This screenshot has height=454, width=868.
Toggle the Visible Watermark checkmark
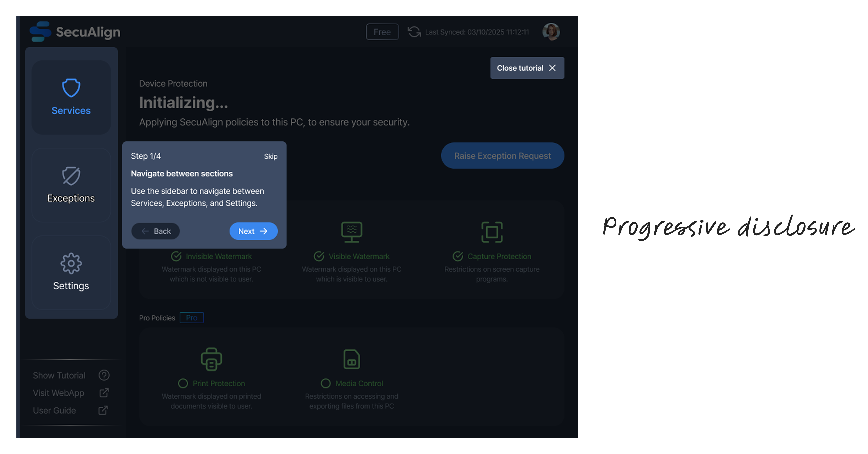click(x=319, y=256)
